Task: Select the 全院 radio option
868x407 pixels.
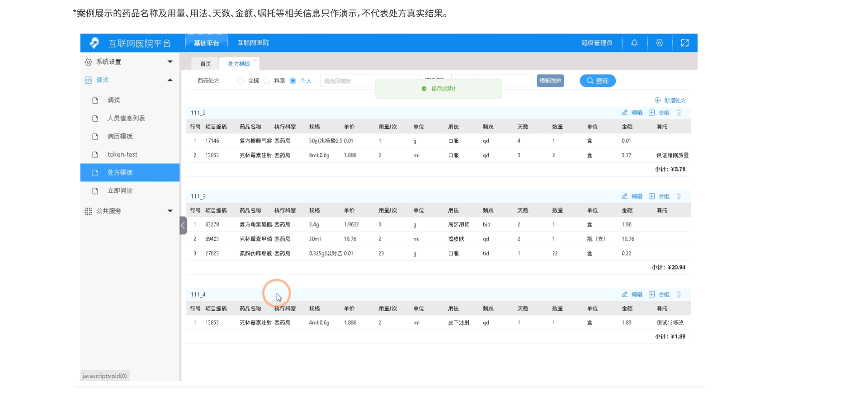Action: 241,81
